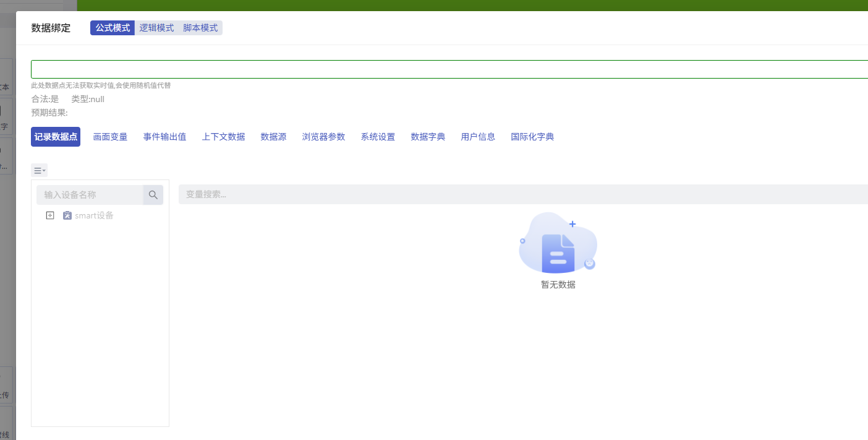
Task: Open the 浏览器参数 tab
Action: click(x=323, y=137)
